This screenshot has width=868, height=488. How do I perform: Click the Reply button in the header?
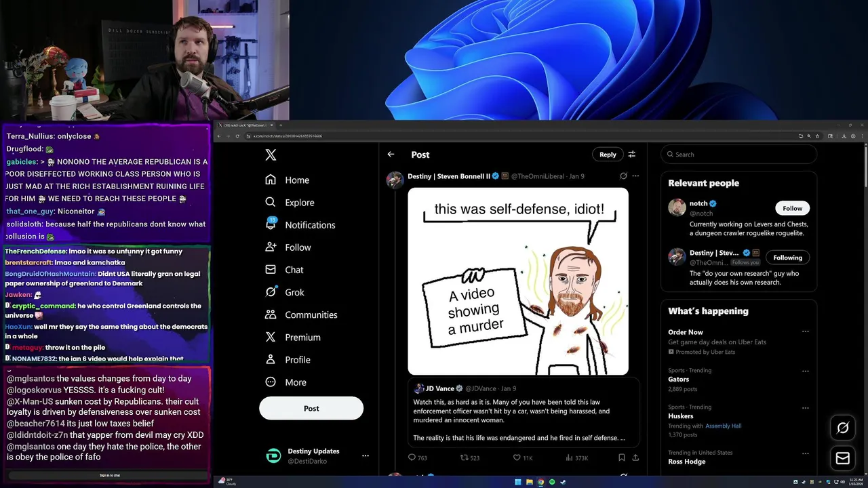point(608,155)
